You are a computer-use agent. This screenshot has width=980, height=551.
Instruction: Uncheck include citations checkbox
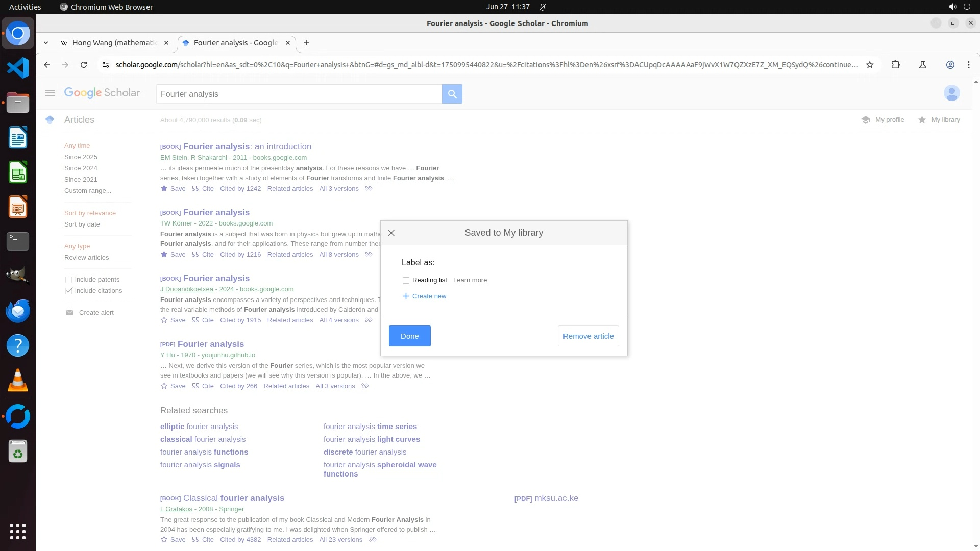pyautogui.click(x=68, y=291)
